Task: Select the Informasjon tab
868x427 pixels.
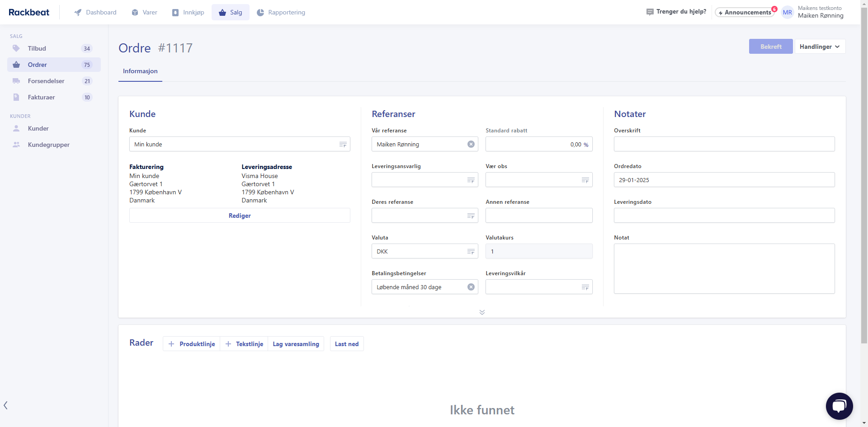Action: coord(140,71)
